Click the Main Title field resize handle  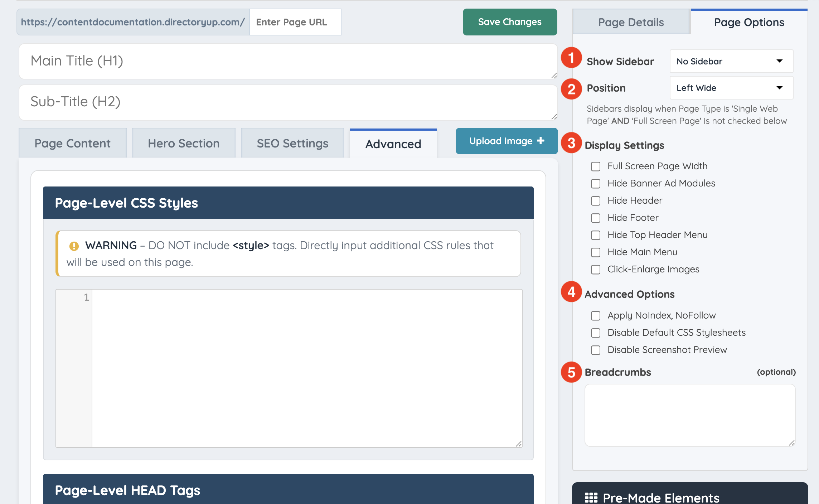pos(554,76)
